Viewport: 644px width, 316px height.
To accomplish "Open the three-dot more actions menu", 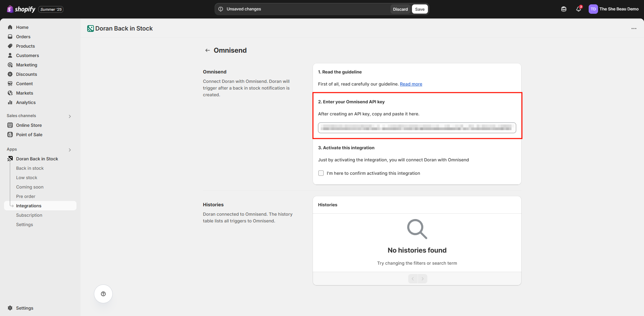I will click(634, 29).
